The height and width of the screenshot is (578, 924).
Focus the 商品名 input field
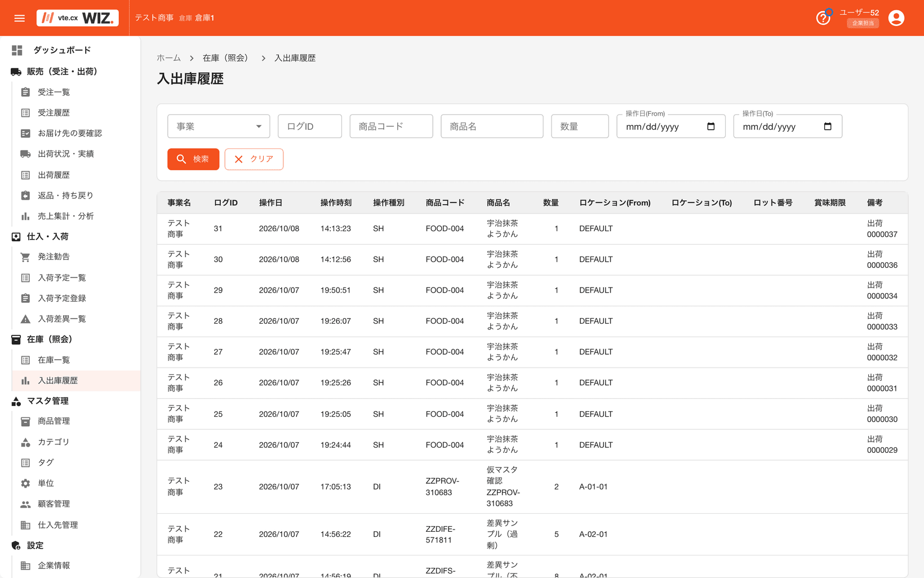click(492, 126)
